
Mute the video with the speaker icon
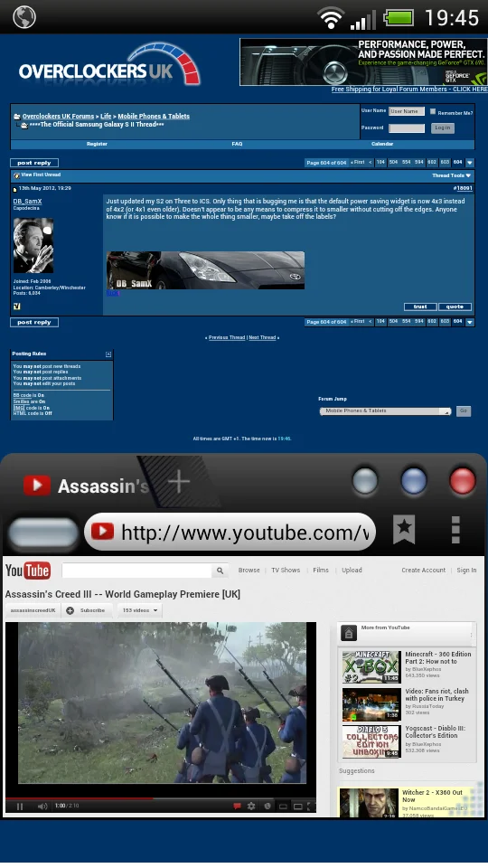pyautogui.click(x=42, y=807)
